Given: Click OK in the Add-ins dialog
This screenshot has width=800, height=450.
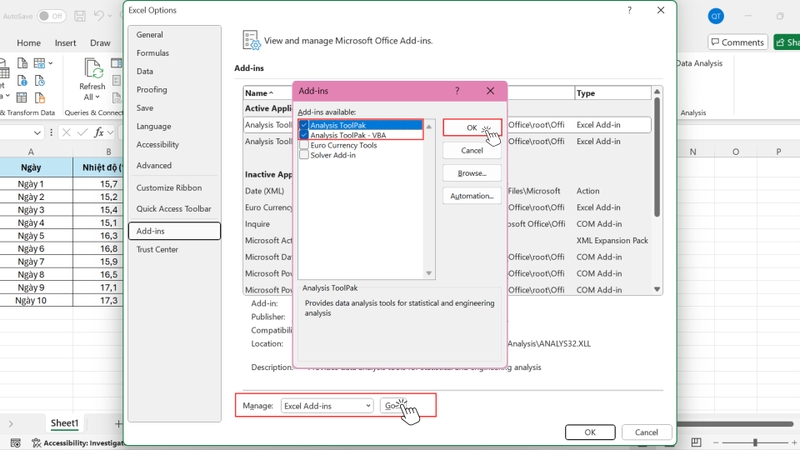Looking at the screenshot, I should (472, 128).
